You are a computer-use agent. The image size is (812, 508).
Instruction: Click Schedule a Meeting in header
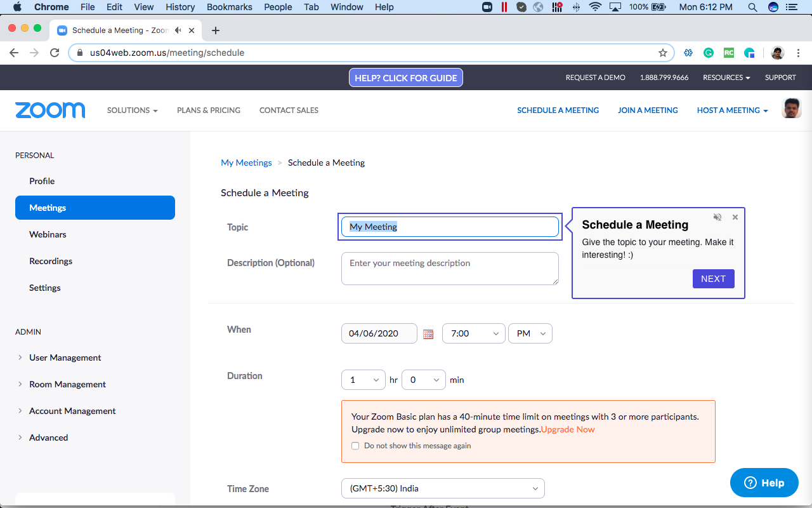(x=558, y=110)
